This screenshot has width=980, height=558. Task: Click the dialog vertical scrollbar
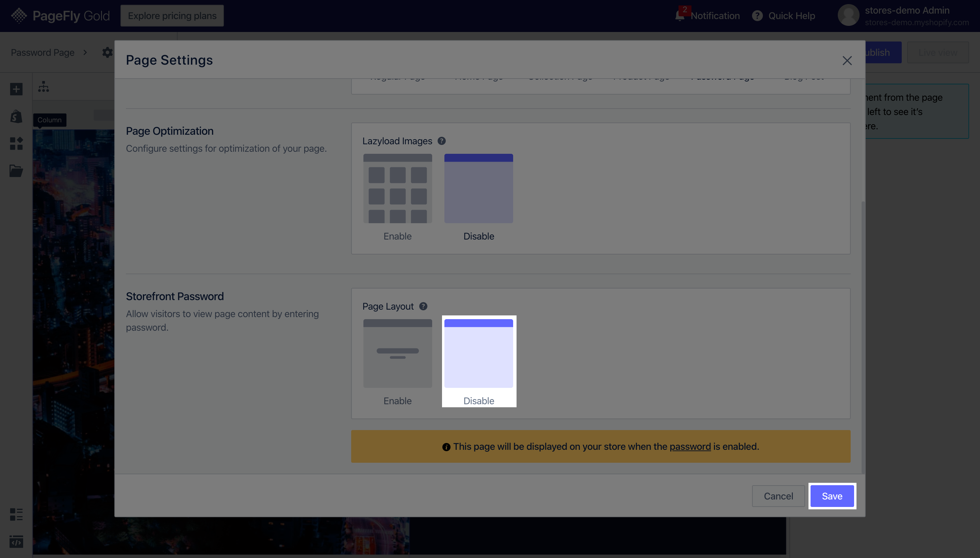863,337
